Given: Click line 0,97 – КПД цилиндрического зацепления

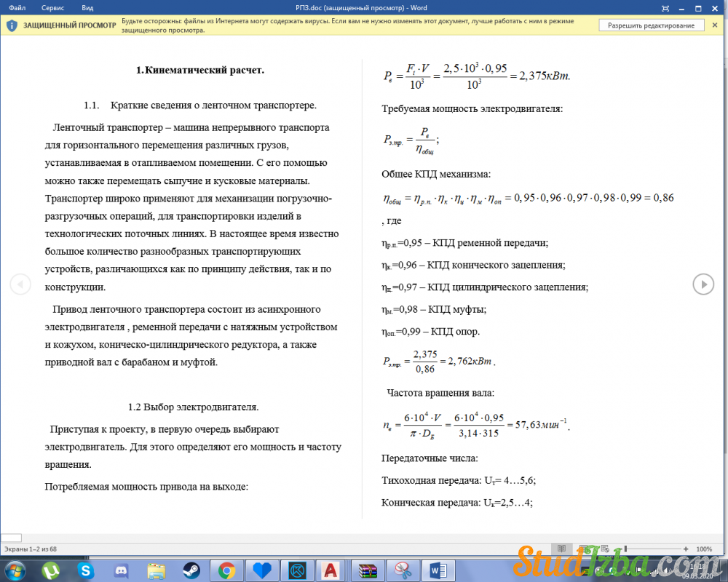Looking at the screenshot, I should (485, 288).
